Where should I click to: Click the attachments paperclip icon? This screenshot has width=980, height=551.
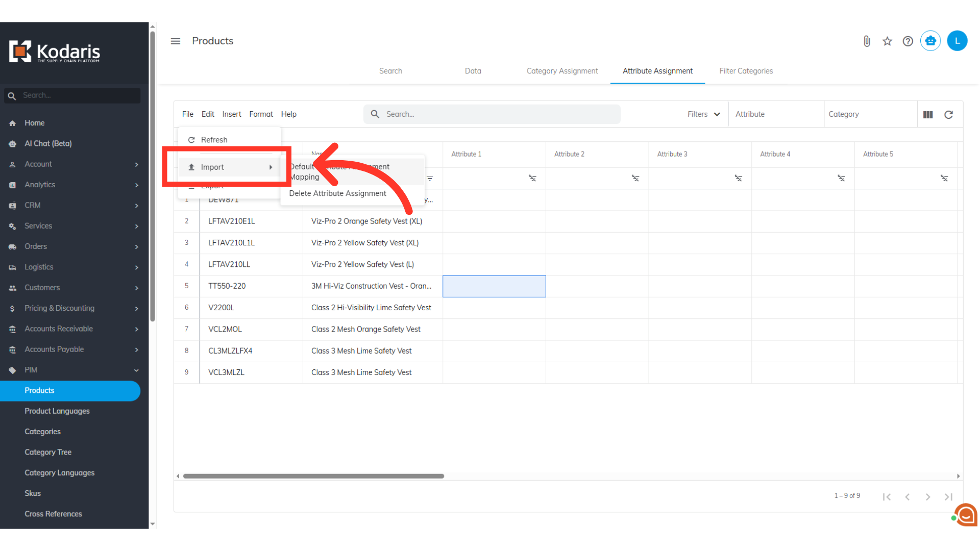click(x=867, y=41)
